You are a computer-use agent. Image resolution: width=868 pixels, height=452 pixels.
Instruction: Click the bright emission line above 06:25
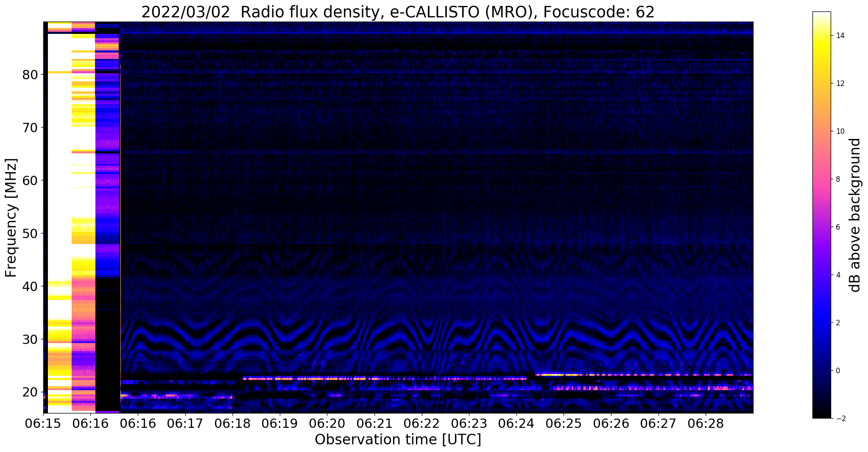564,374
